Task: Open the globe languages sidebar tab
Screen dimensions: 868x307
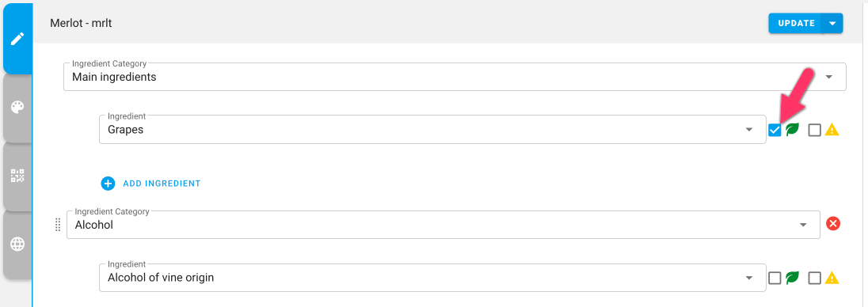Action: coord(17,244)
